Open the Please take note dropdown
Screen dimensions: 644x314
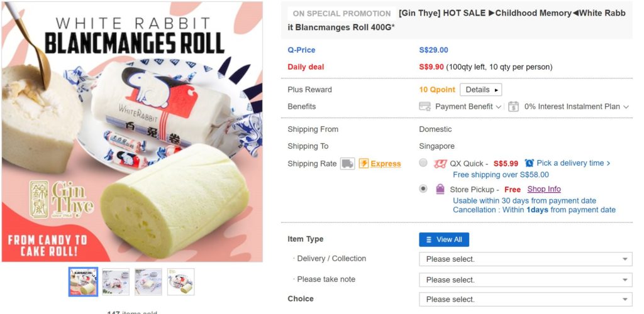coord(525,280)
